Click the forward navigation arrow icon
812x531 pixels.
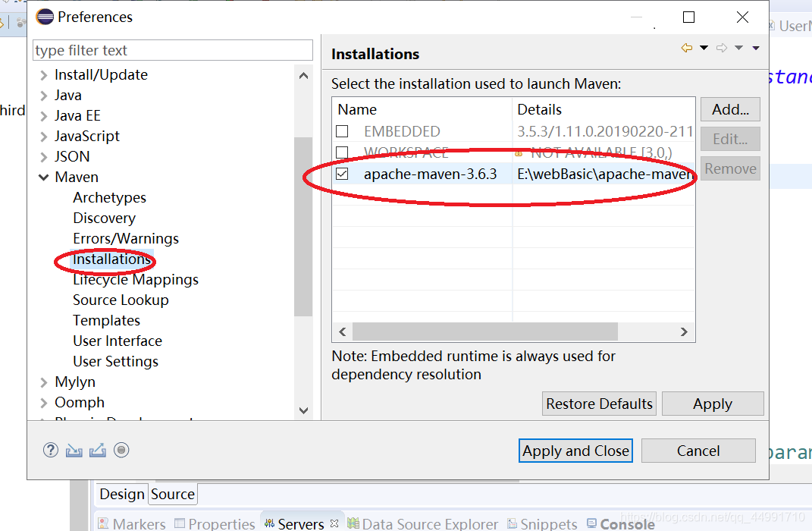721,49
